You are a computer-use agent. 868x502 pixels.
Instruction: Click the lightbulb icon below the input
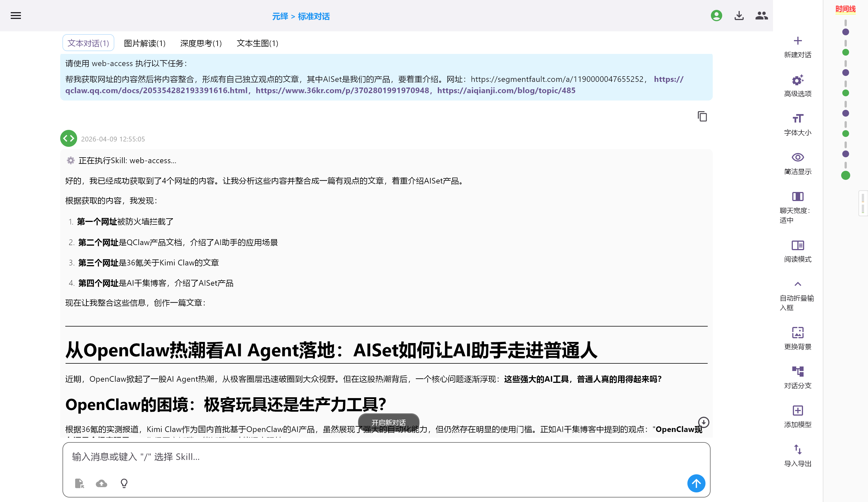[x=124, y=483]
